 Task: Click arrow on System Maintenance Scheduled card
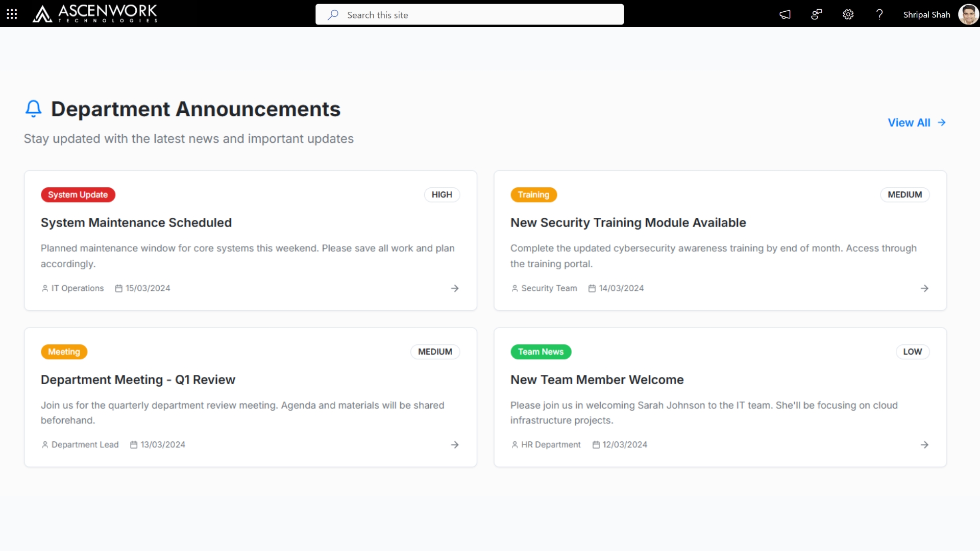[x=455, y=288]
